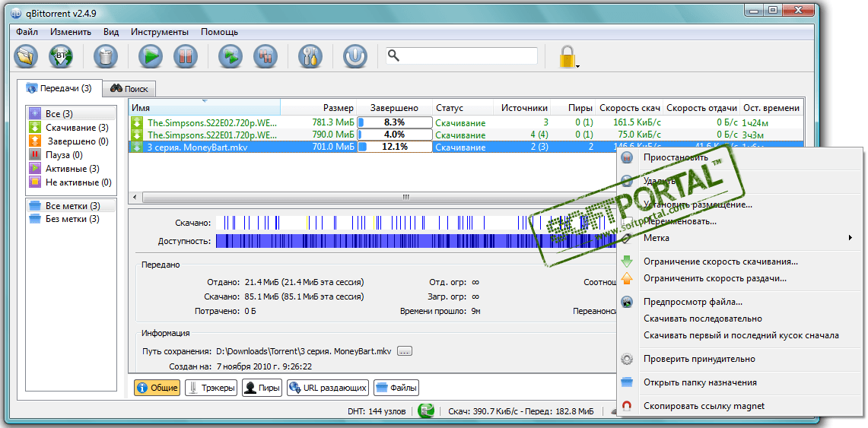The width and height of the screenshot is (868, 428).
Task: Choose Ограничение скорость скачивания in context menu
Action: point(739,262)
